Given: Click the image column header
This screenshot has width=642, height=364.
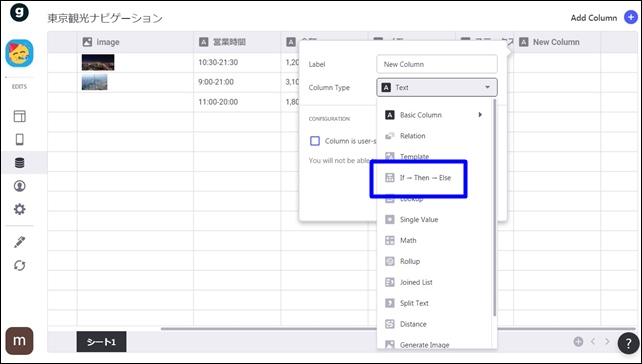Looking at the screenshot, I should click(135, 42).
